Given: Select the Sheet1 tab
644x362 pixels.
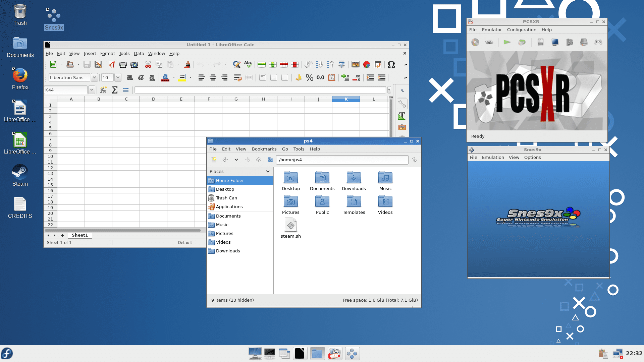Looking at the screenshot, I should tap(80, 235).
